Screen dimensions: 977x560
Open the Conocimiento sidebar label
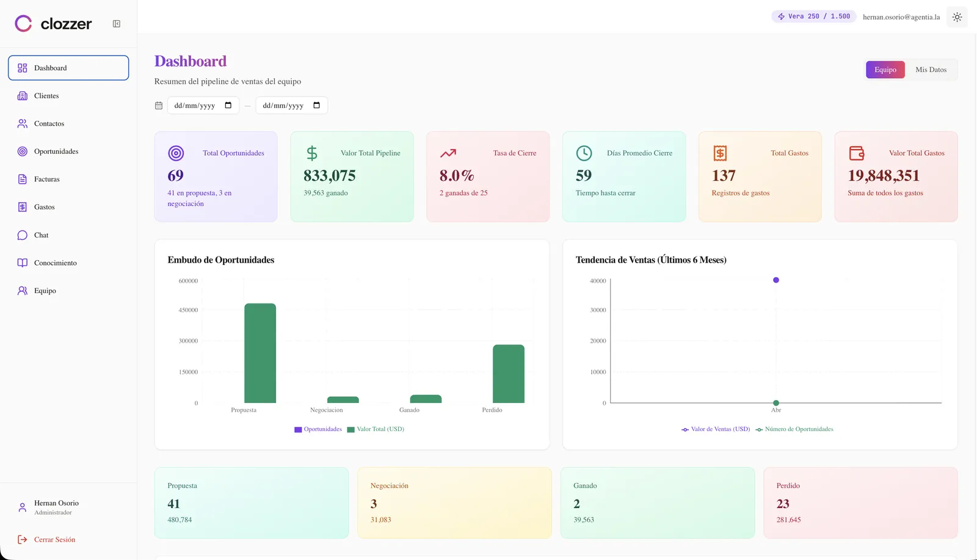tap(56, 263)
